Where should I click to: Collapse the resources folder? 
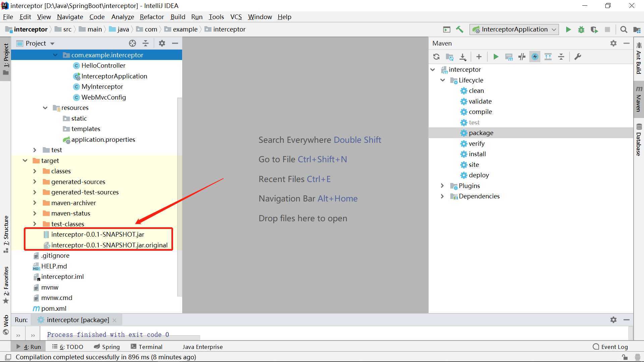click(45, 108)
